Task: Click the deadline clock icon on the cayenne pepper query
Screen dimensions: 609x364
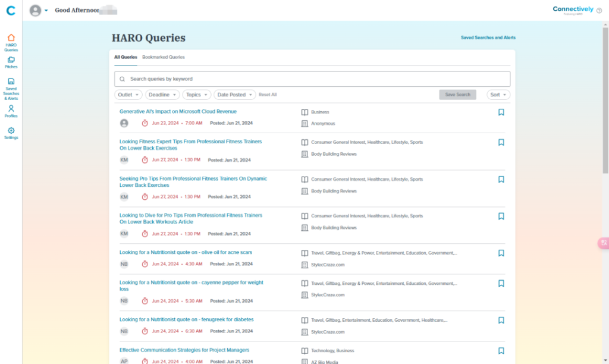Action: point(145,301)
